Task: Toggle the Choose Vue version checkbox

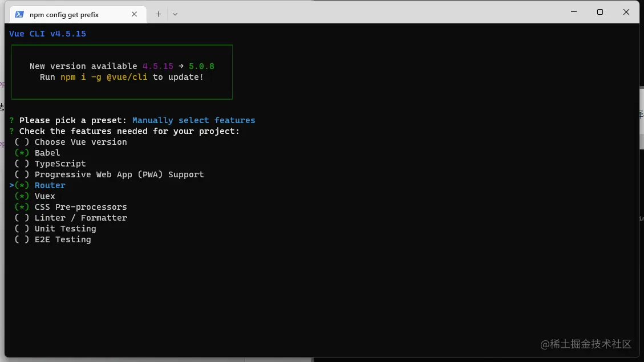Action: pos(22,142)
